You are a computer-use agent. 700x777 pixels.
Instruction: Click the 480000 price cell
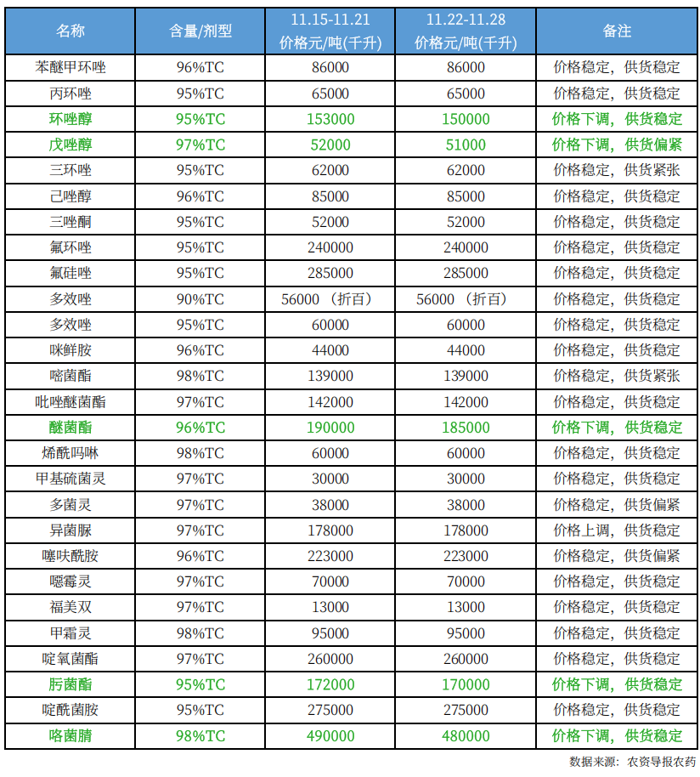466,736
